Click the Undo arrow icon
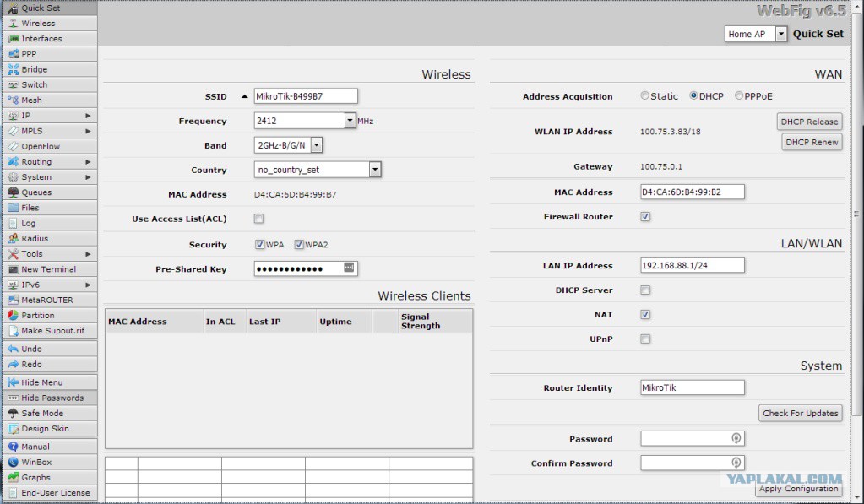 tap(13, 349)
